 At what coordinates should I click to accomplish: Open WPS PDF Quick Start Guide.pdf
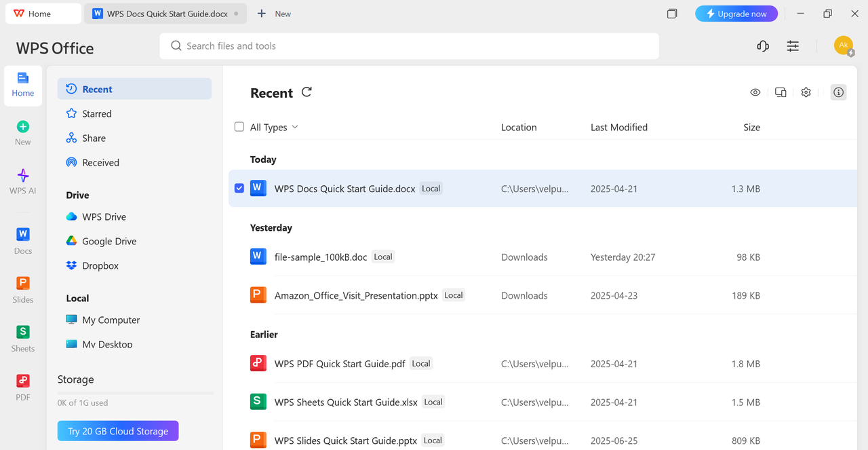(x=340, y=364)
